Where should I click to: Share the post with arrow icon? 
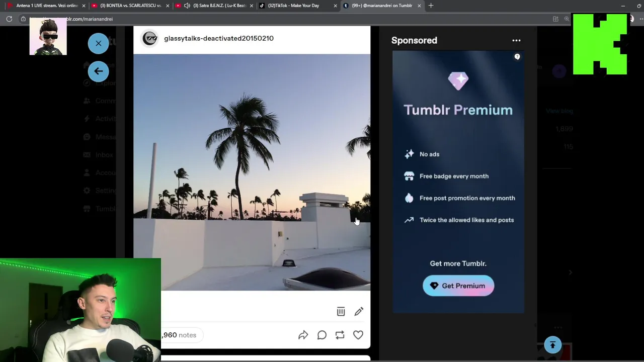[x=303, y=335]
